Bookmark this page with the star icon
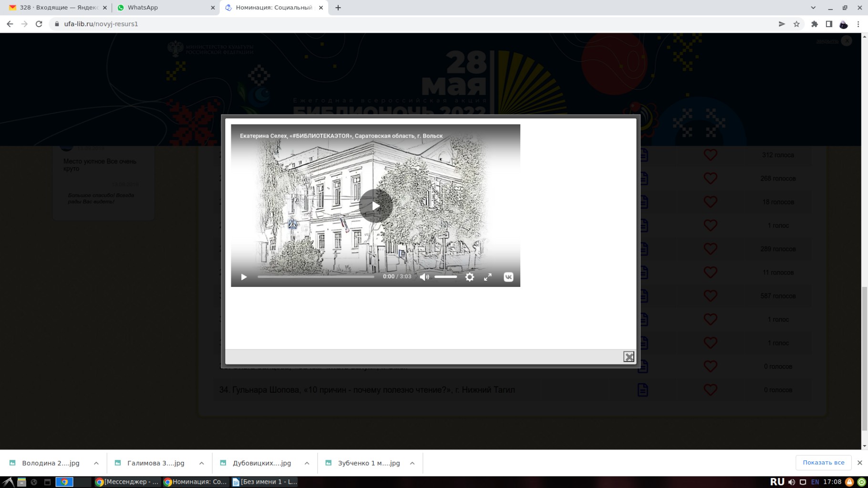The width and height of the screenshot is (868, 488). (796, 24)
